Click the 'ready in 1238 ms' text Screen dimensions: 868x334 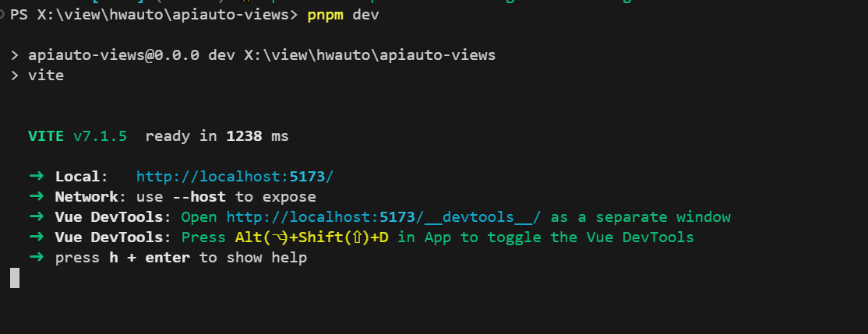(x=217, y=136)
